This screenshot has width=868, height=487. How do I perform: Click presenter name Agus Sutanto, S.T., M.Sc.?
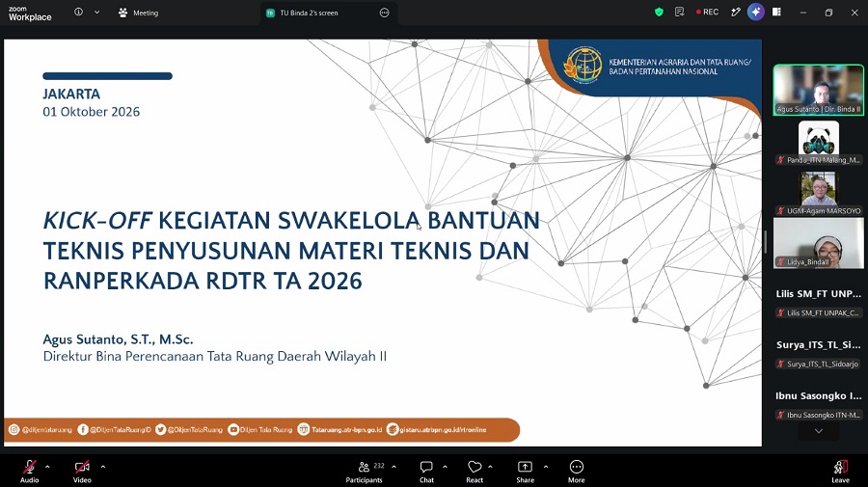[x=118, y=339]
